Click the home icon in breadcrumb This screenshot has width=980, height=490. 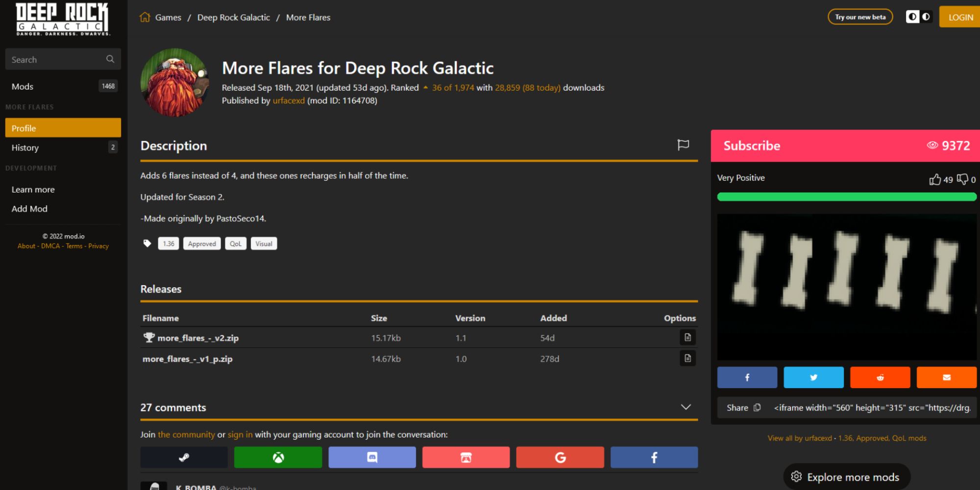[x=145, y=17]
